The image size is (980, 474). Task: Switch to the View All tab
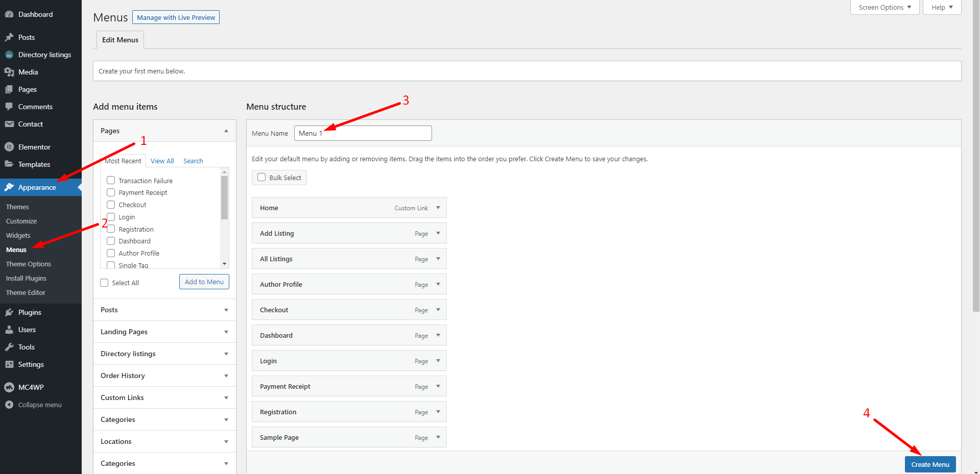point(161,160)
